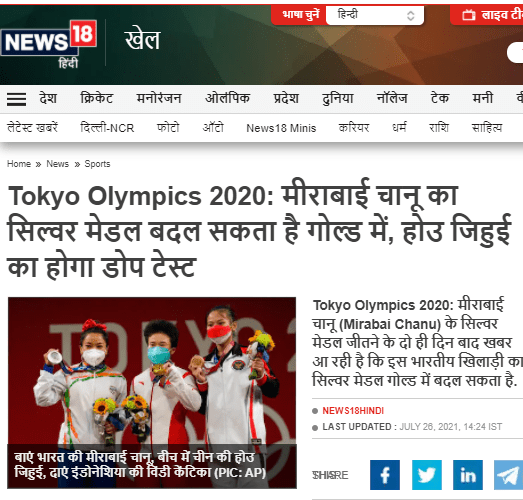
Task: Open the medal podium article photo
Action: point(152,393)
